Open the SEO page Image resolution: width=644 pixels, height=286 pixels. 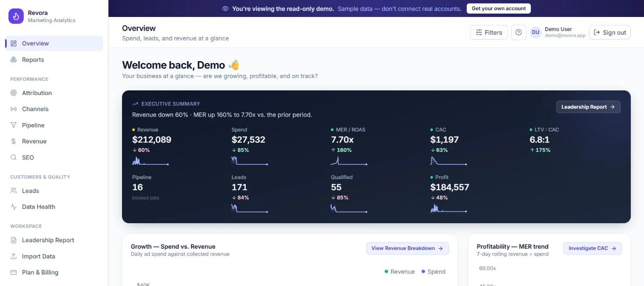[54, 157]
